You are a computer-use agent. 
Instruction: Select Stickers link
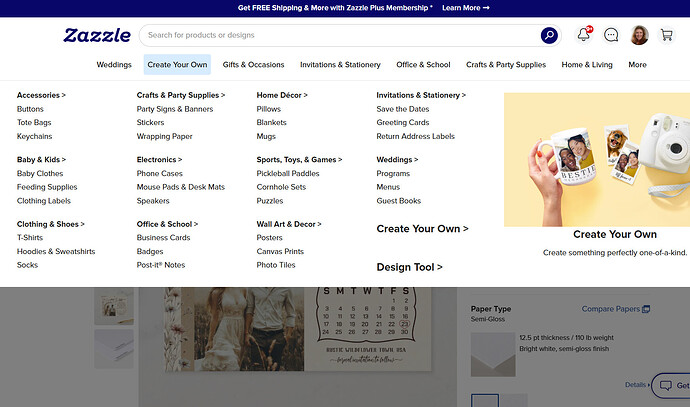point(150,123)
